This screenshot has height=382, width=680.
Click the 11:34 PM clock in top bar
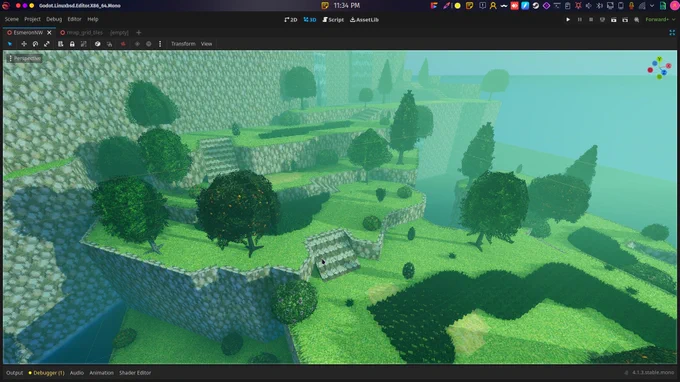(347, 6)
